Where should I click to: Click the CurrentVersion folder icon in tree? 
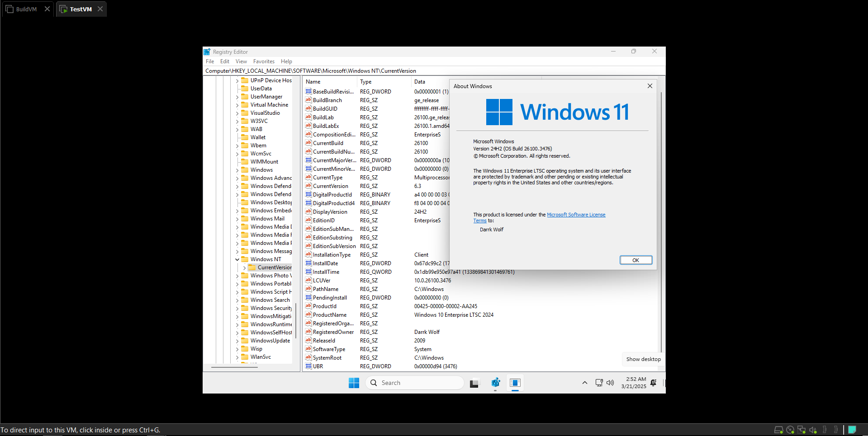tap(252, 267)
